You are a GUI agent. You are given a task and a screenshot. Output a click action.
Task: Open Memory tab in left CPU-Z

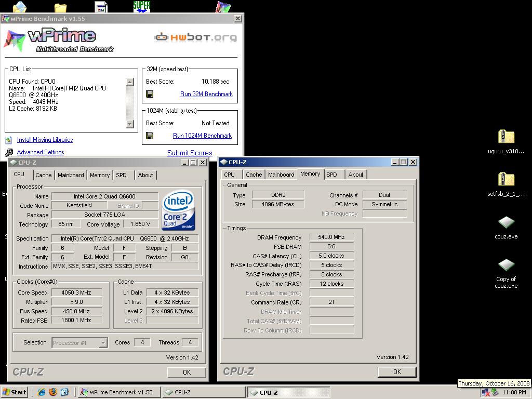[x=99, y=175]
